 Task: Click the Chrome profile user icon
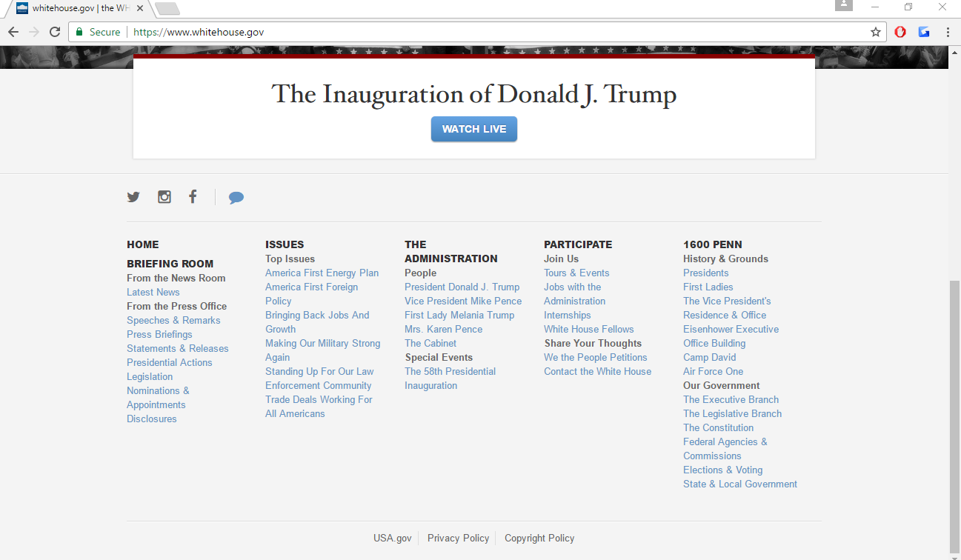(844, 6)
